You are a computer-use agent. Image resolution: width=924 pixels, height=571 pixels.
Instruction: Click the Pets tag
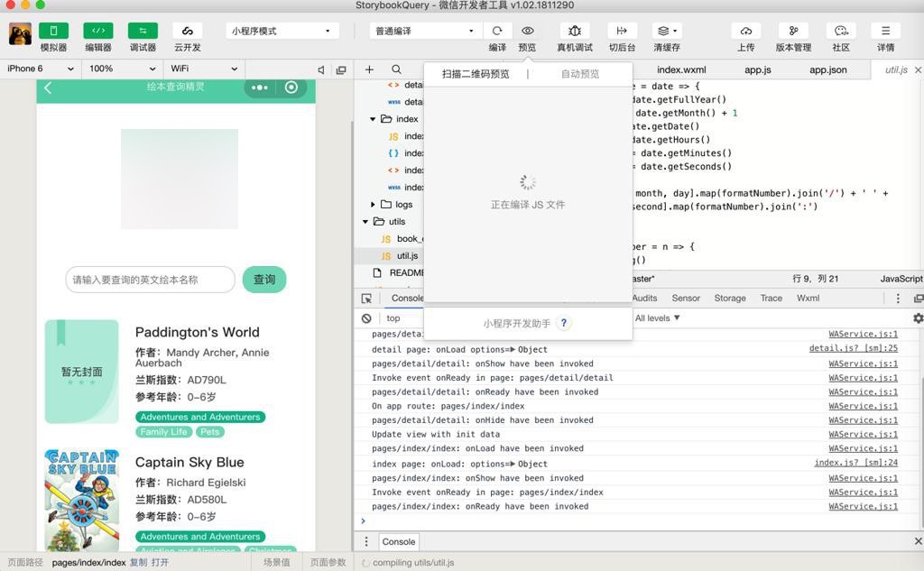(209, 432)
